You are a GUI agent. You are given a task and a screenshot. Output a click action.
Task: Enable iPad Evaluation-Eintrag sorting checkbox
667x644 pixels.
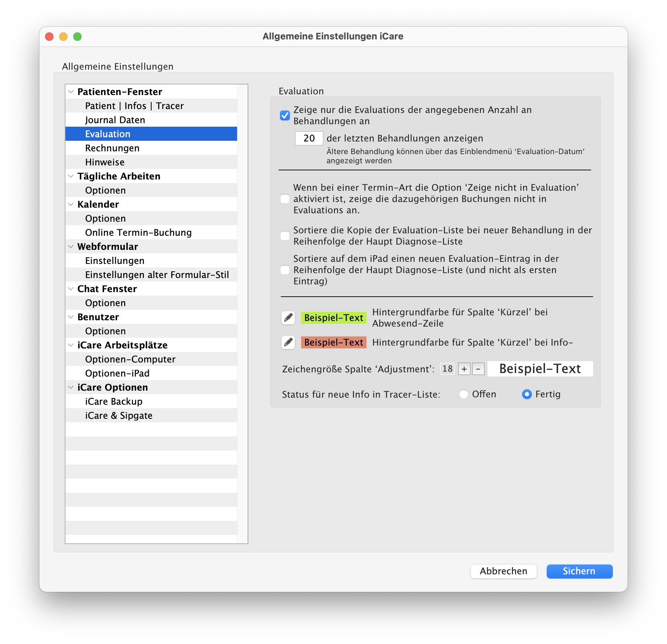[x=285, y=270]
